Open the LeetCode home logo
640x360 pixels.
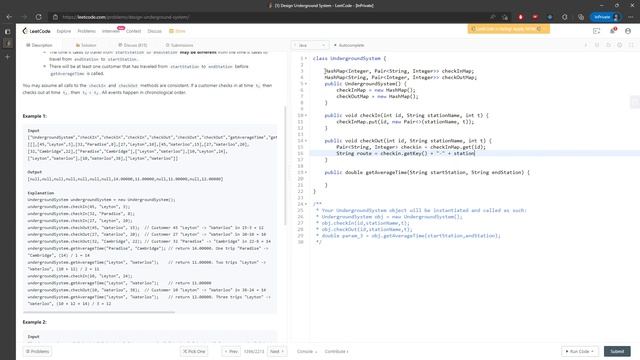click(x=36, y=31)
